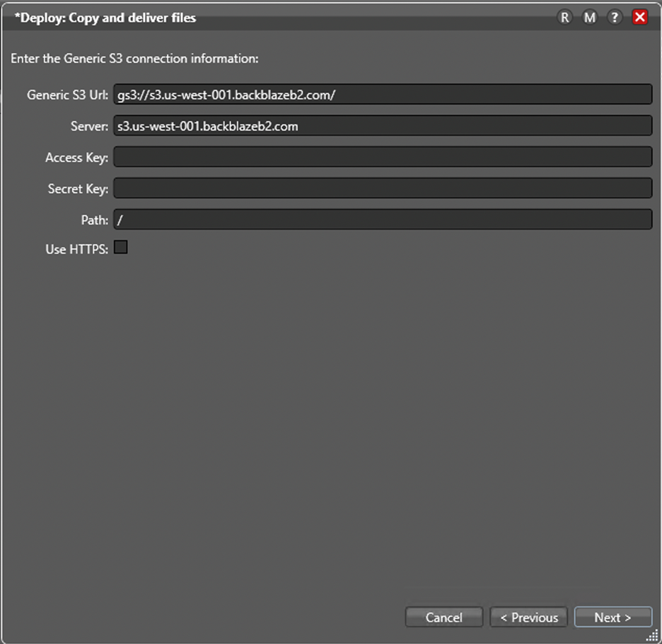
Task: Select the Server input field
Action: 383,126
